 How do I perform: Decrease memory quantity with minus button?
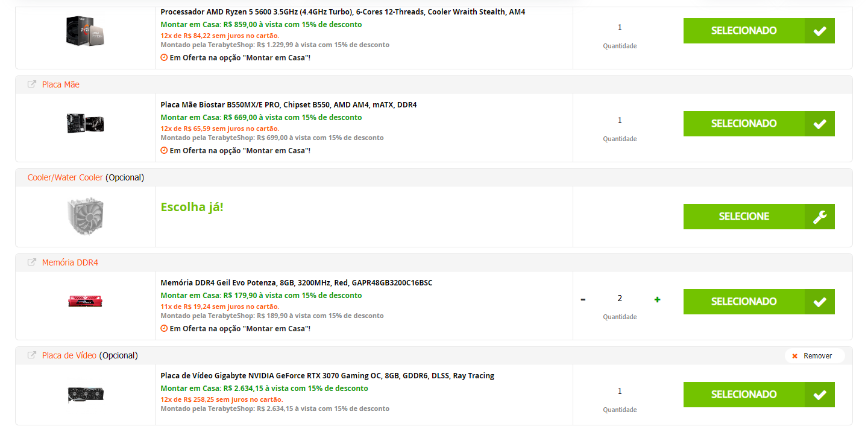(x=583, y=299)
